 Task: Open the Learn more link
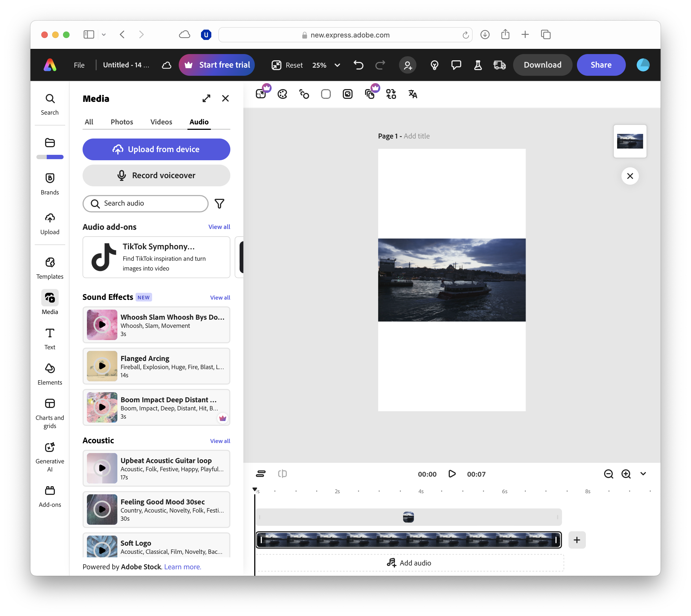click(x=183, y=567)
